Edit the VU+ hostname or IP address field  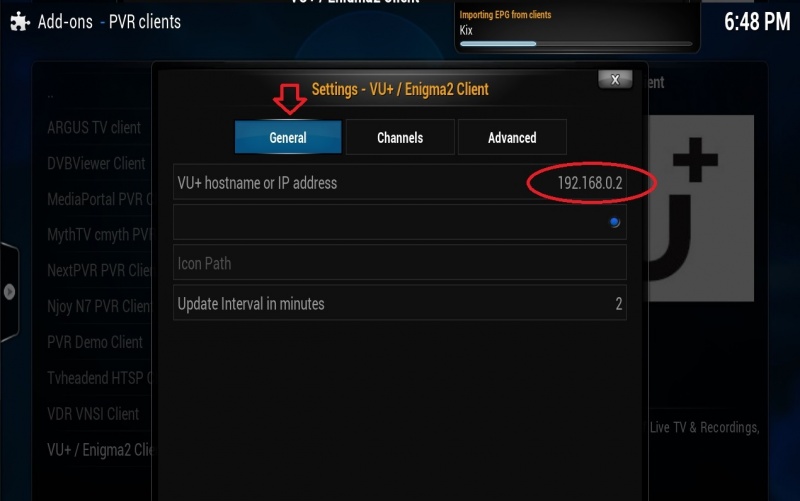(x=399, y=182)
